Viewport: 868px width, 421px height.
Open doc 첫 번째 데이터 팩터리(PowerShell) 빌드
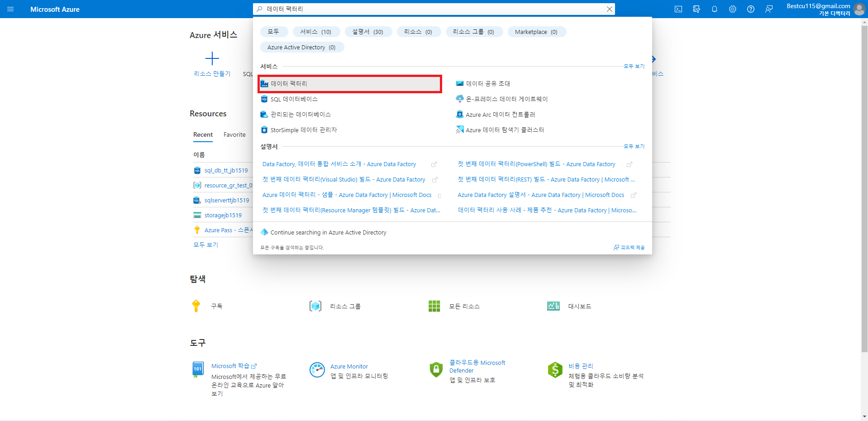[537, 164]
